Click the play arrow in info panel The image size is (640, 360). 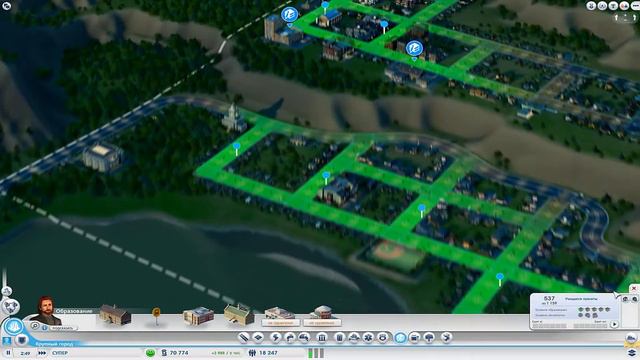click(614, 324)
